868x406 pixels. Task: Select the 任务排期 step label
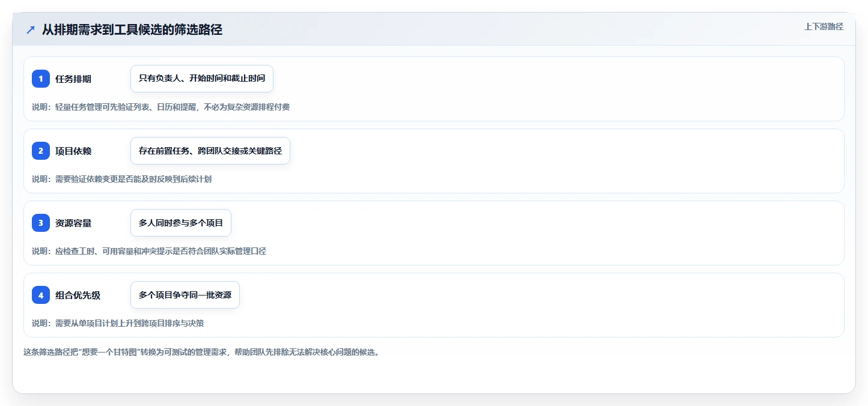(x=73, y=79)
